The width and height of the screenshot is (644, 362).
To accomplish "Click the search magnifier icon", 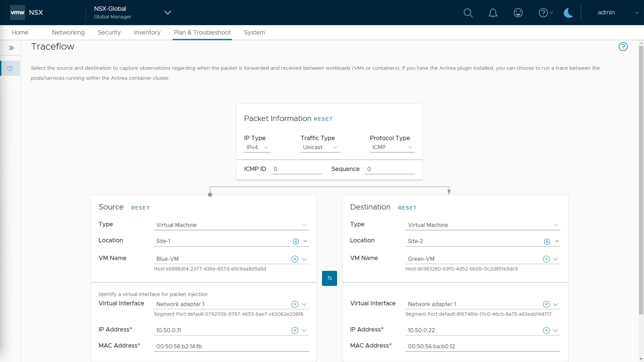I will [x=468, y=13].
